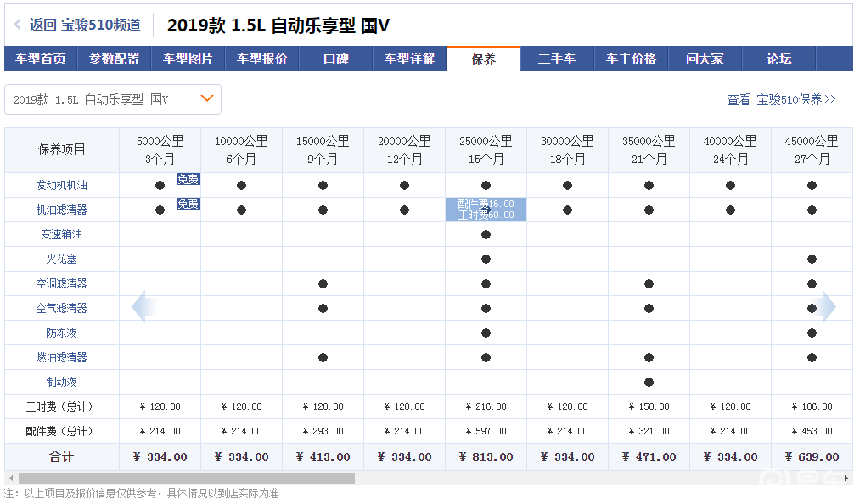Click the 免费 badge in the 发动机机油 row
Image resolution: width=854 pixels, height=504 pixels.
pos(188,179)
